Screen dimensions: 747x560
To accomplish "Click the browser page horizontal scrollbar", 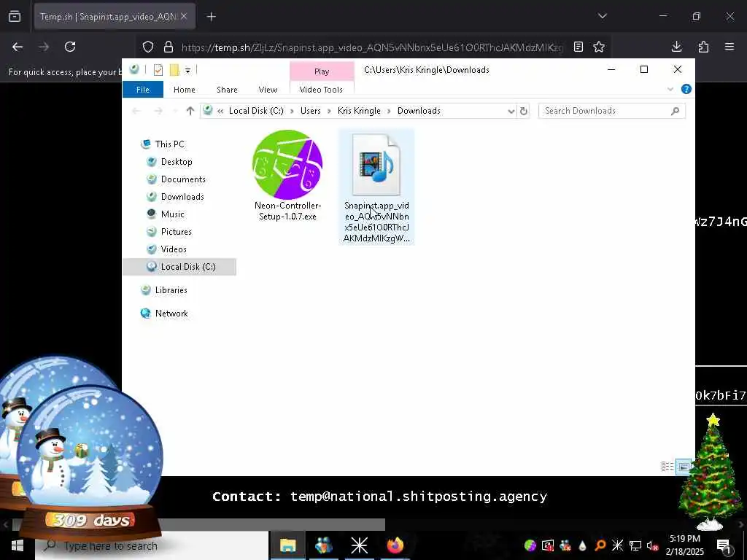I will click(200, 525).
